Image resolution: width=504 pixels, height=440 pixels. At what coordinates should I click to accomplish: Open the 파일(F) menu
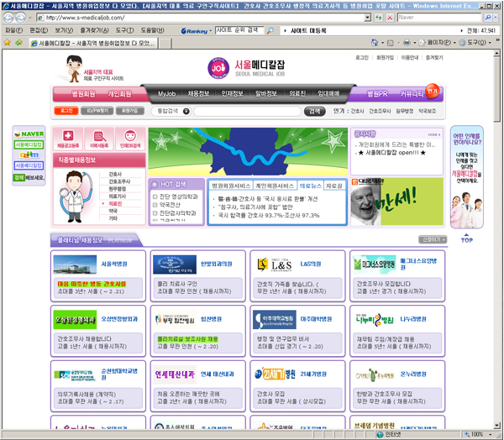pyautogui.click(x=13, y=30)
